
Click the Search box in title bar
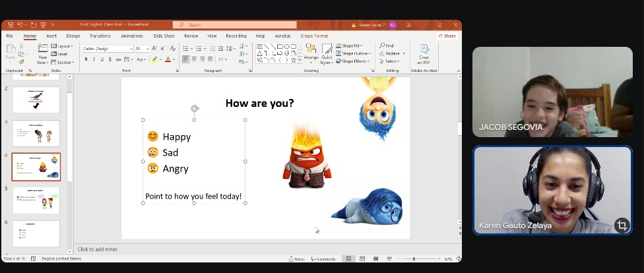tap(234, 24)
